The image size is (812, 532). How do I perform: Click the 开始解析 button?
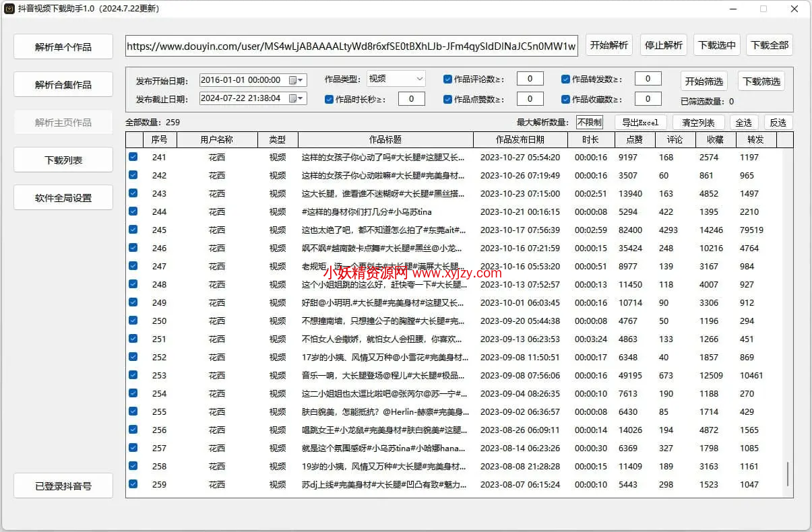609,45
